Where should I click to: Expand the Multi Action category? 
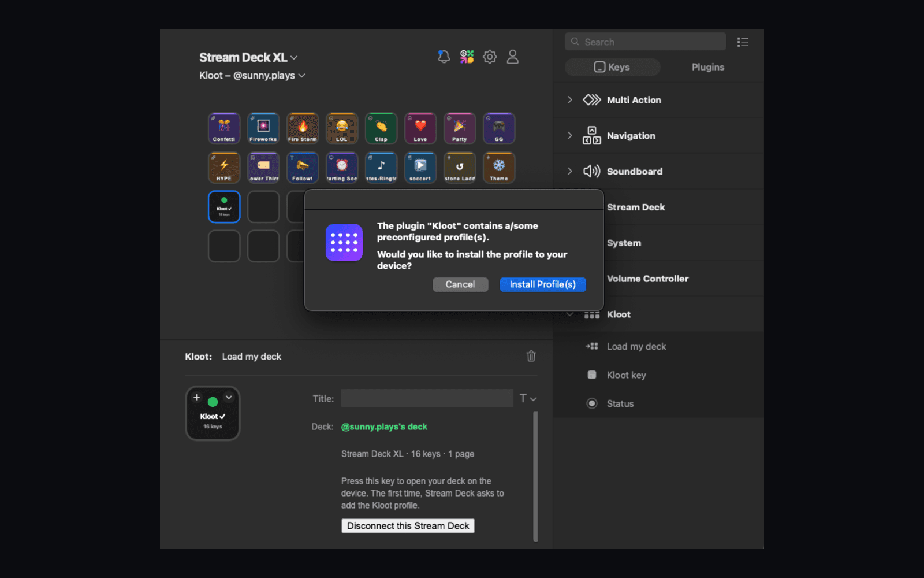click(x=569, y=100)
